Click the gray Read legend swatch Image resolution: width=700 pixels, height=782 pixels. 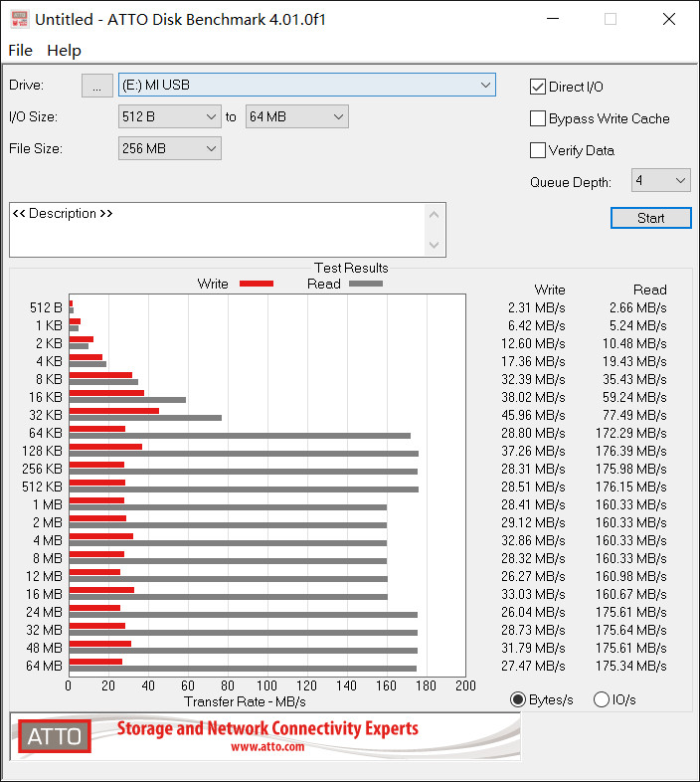(x=366, y=284)
